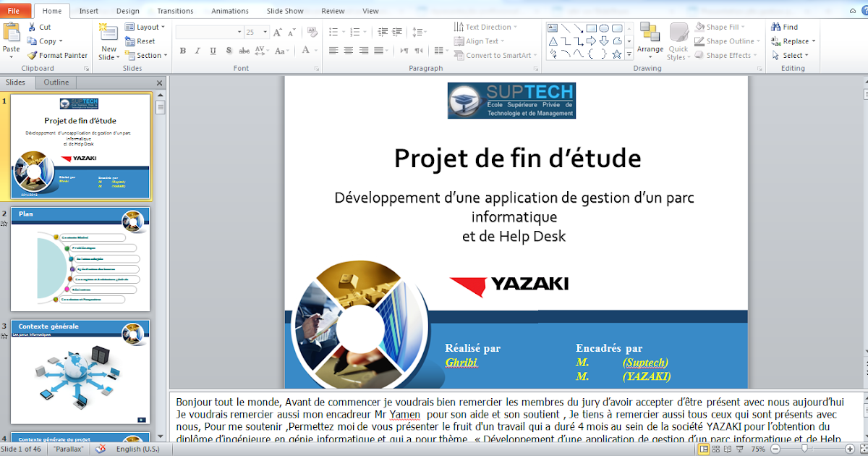Switch to the Insert ribbon tab
The width and height of the screenshot is (868, 456).
tap(89, 12)
